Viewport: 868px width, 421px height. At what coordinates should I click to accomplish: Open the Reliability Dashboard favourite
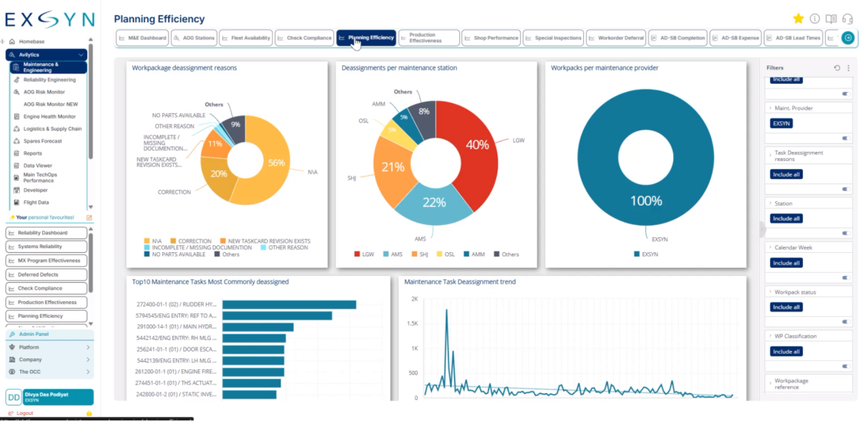point(46,233)
